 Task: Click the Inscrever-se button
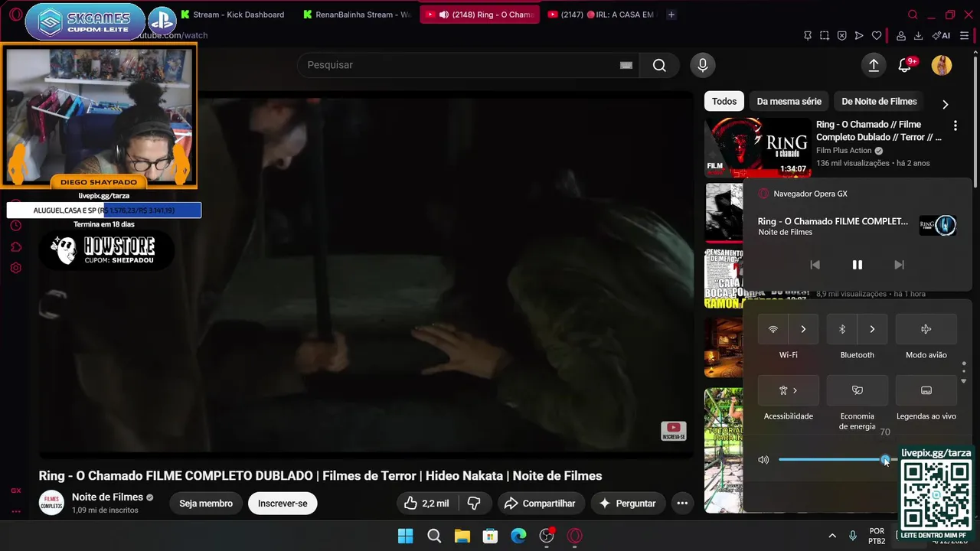pos(283,504)
